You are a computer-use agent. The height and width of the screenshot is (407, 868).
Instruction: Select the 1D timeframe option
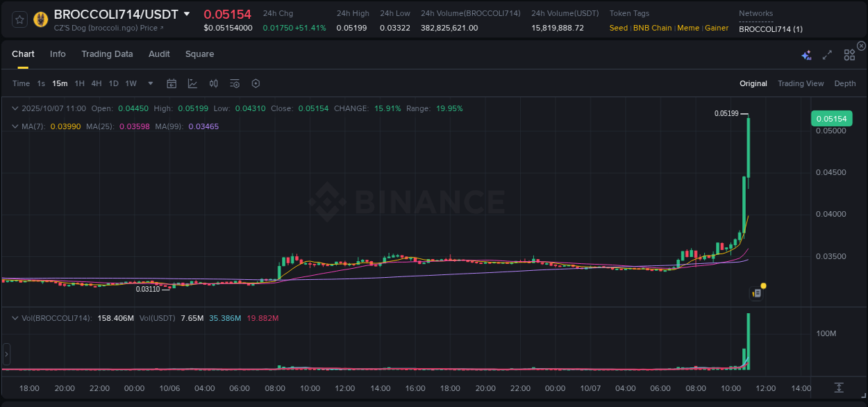coord(113,83)
